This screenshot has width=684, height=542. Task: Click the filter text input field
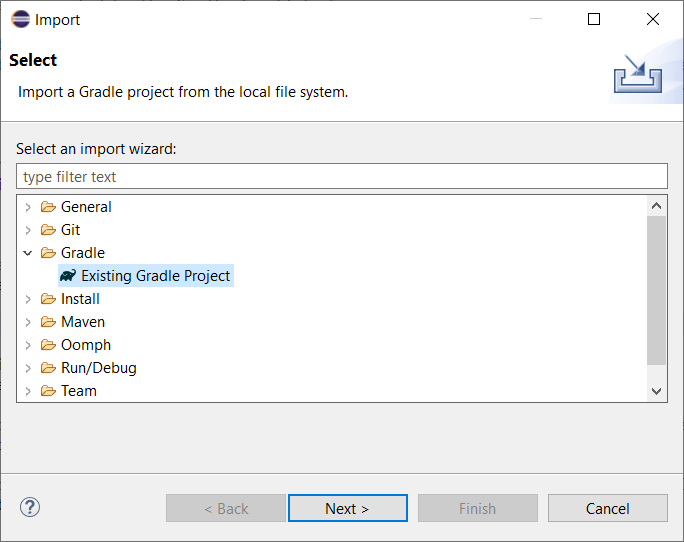pyautogui.click(x=341, y=177)
